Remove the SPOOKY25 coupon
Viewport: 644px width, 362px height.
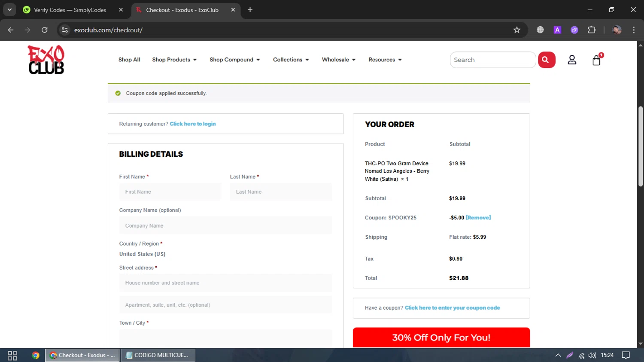point(478,218)
